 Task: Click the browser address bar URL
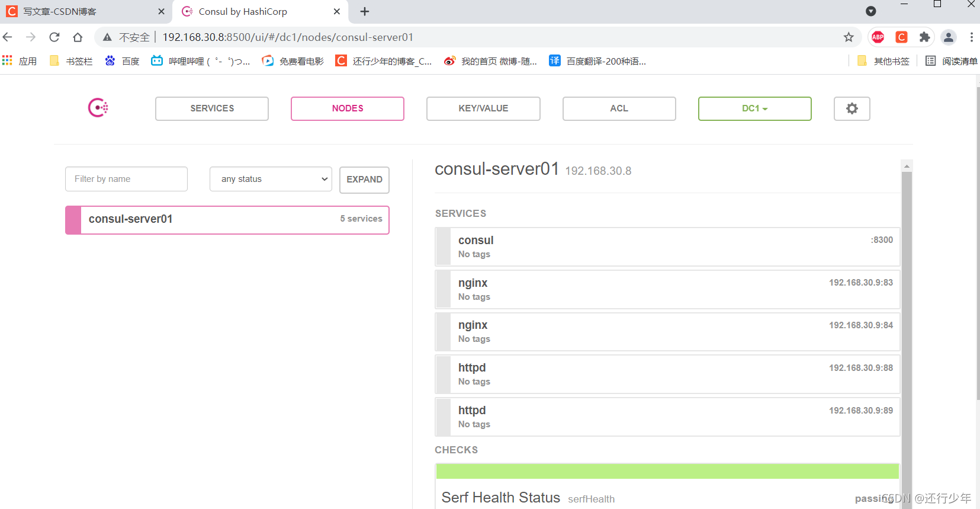coord(288,37)
